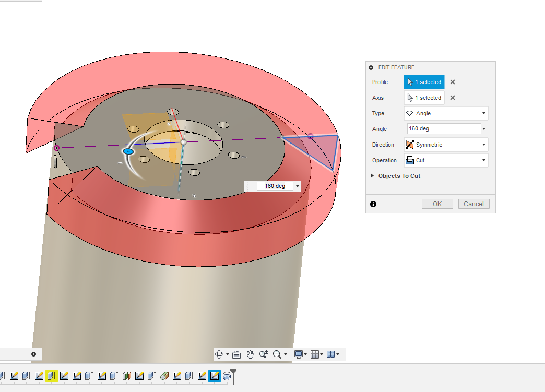Select the yellow-highlighted sketch in the timeline
Image resolution: width=545 pixels, height=392 pixels.
click(52, 375)
